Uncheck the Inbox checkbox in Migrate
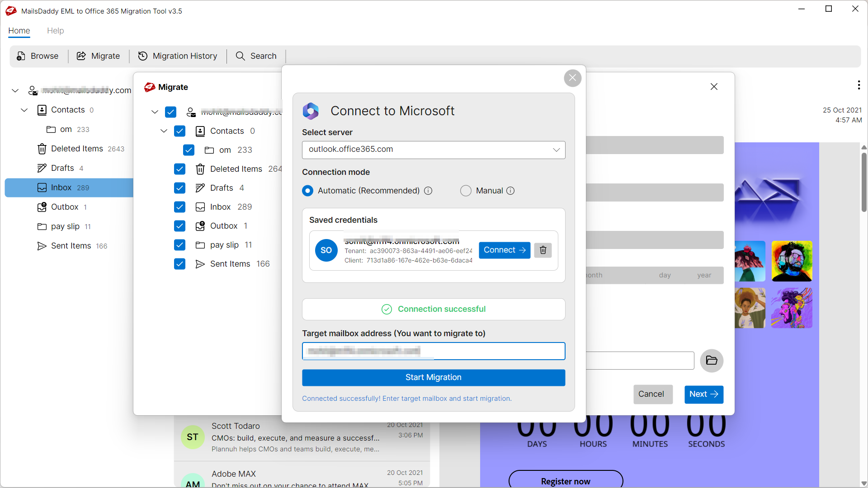This screenshot has height=488, width=868. 179,207
